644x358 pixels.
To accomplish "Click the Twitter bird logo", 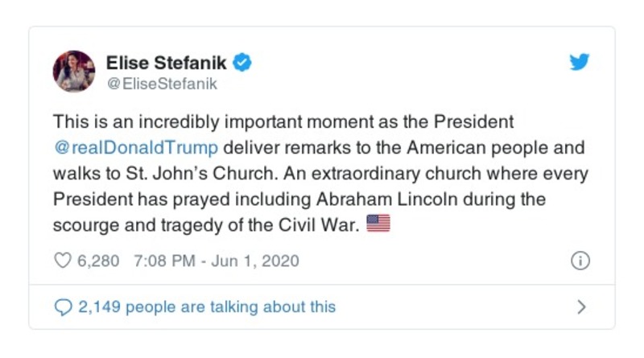I will point(580,63).
